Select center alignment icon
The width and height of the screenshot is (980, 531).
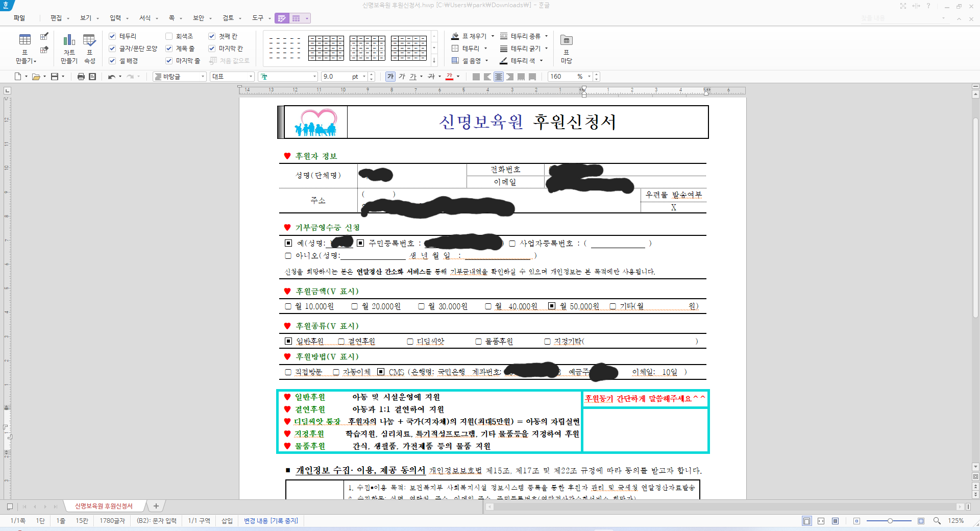(x=499, y=77)
